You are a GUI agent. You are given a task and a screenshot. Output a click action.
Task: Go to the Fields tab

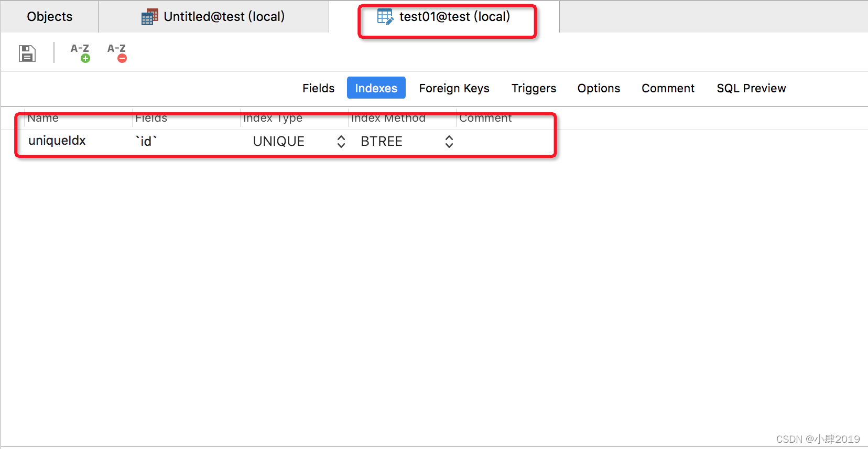318,88
